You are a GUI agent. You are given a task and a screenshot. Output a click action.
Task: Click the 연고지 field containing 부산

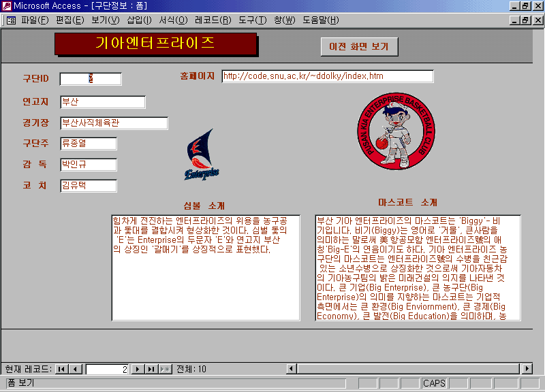pyautogui.click(x=103, y=102)
